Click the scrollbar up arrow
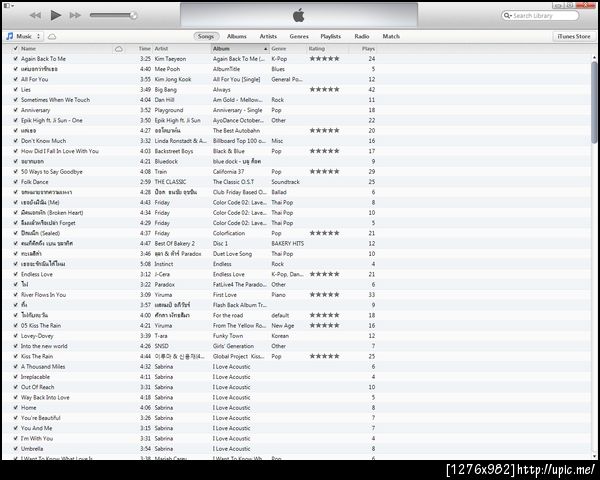Image resolution: width=600 pixels, height=480 pixels. pyautogui.click(x=594, y=57)
